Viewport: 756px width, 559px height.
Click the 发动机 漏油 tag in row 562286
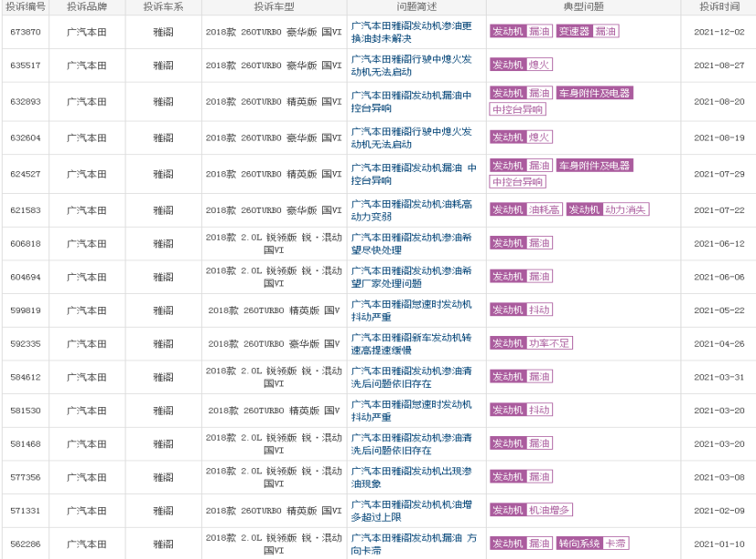click(521, 544)
